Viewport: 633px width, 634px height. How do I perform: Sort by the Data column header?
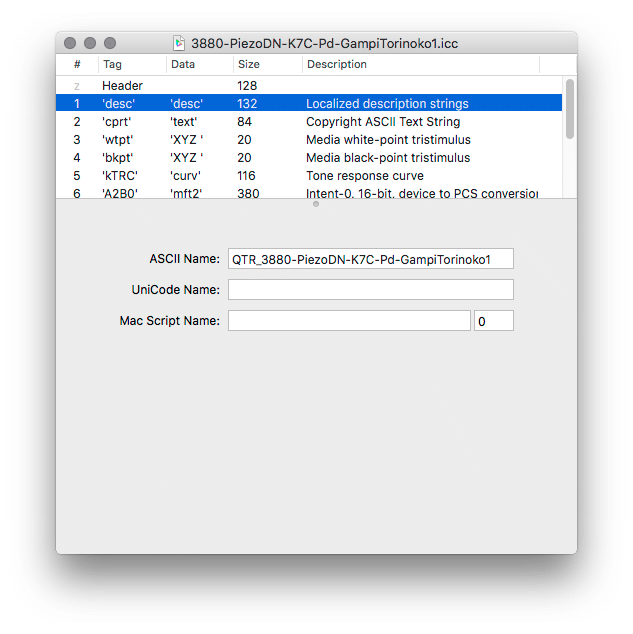point(200,64)
